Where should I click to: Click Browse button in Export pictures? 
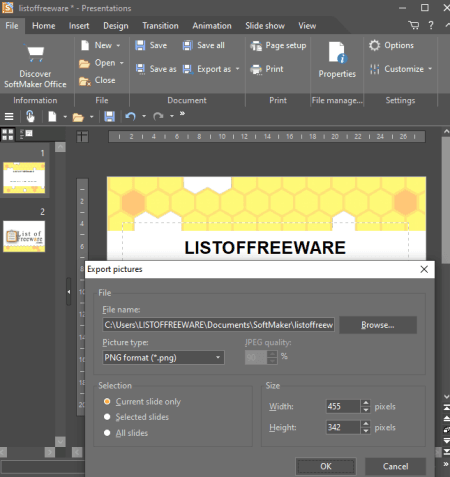coord(378,325)
